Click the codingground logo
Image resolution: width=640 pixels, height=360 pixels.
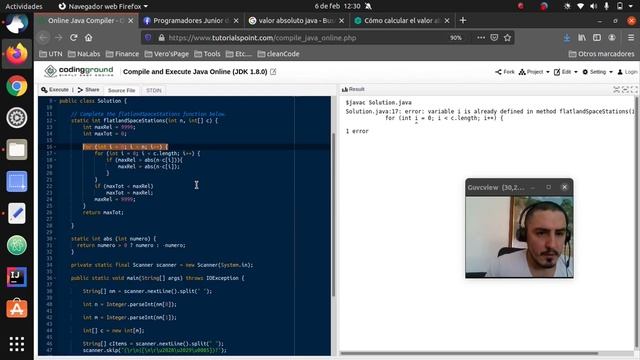coord(79,71)
